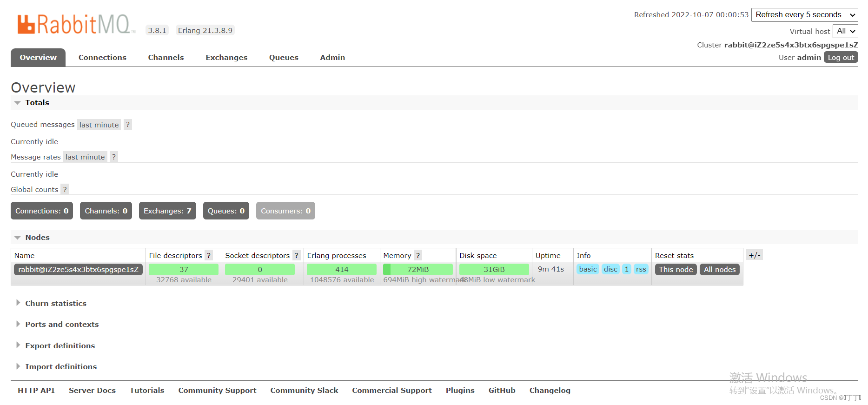
Task: Open help for Message rates
Action: [114, 157]
